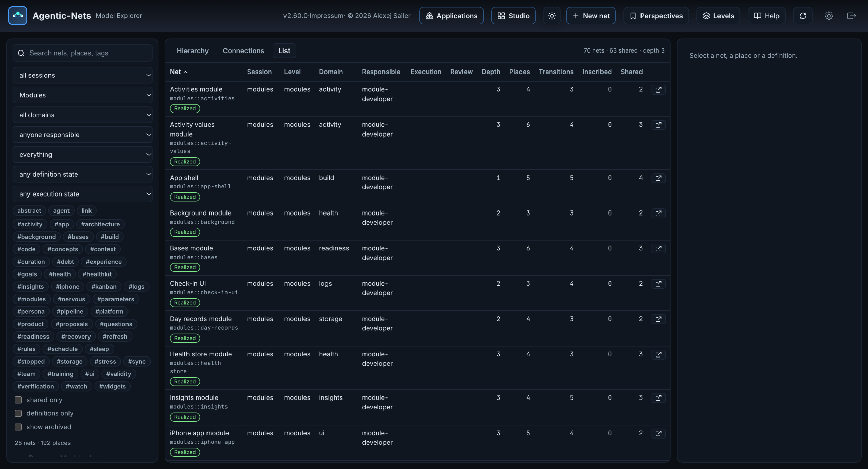Enable the show archived checkbox

pos(18,427)
